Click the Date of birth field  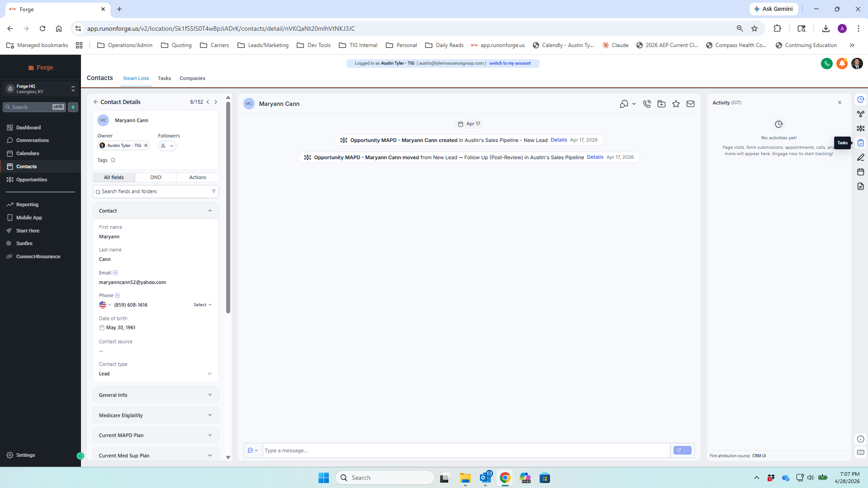click(x=156, y=328)
